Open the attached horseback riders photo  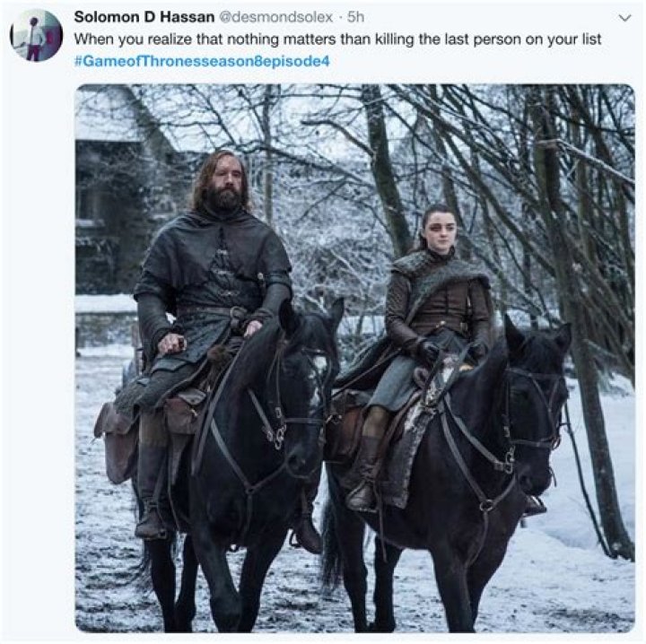[354, 358]
